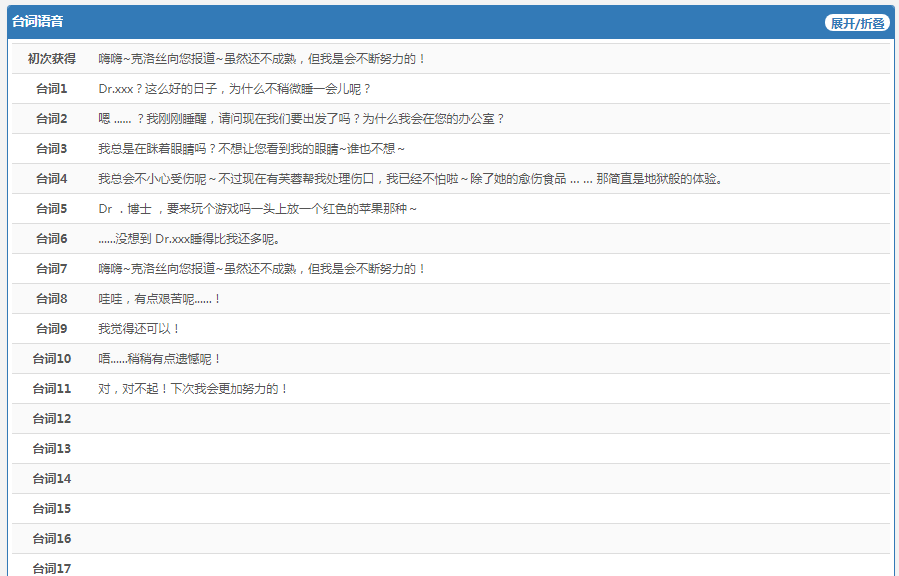Select the 台词10 row label
This screenshot has width=899, height=576.
tap(51, 359)
